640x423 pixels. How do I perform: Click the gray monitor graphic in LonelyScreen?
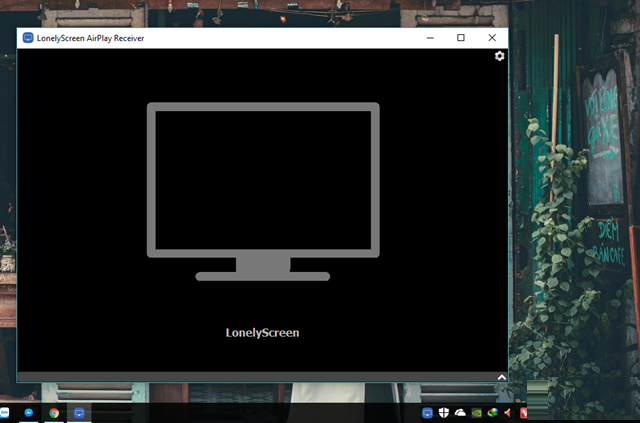(x=263, y=191)
